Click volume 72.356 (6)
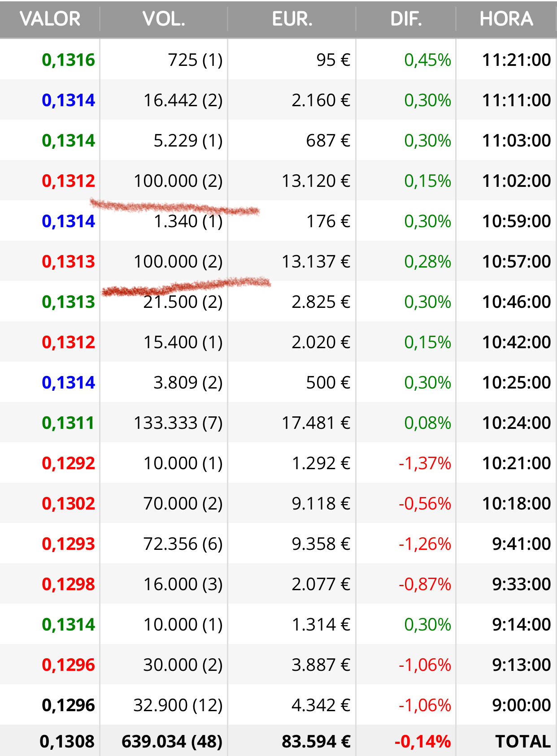 click(x=183, y=544)
